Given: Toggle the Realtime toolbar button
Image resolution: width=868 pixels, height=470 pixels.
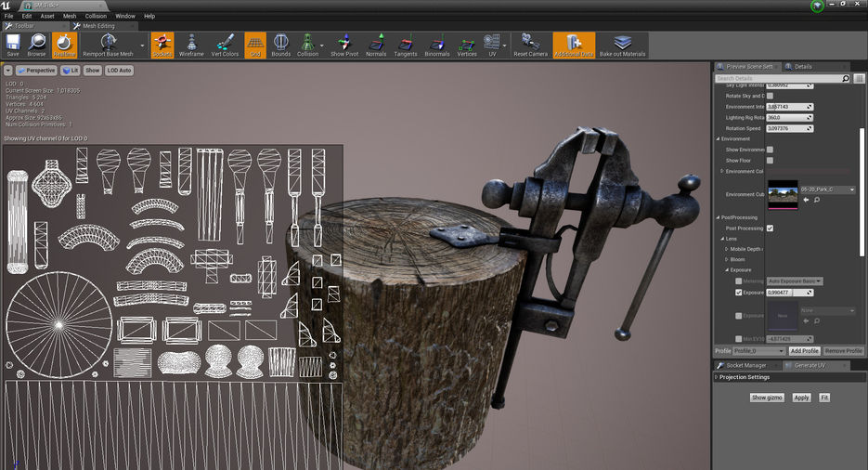Looking at the screenshot, I should click(x=64, y=46).
